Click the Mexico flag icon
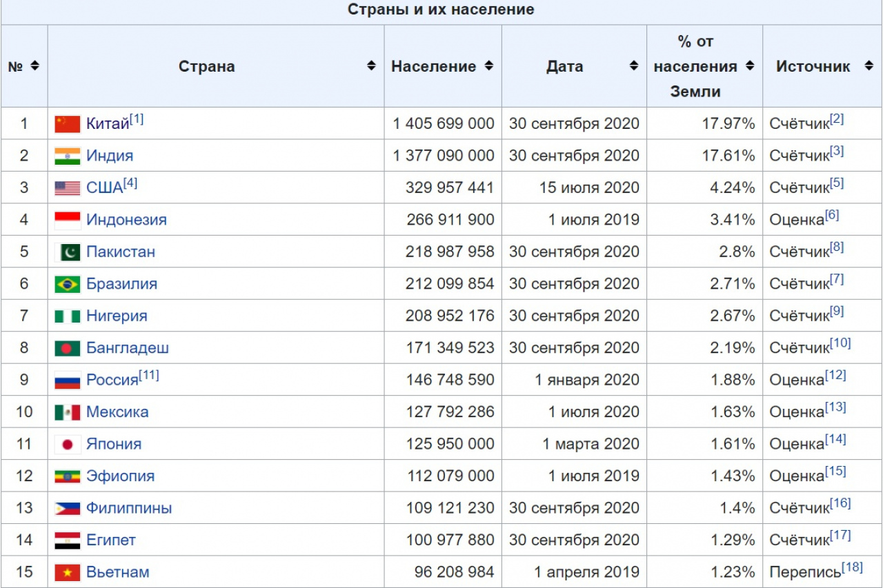The height and width of the screenshot is (588, 883). pyautogui.click(x=68, y=412)
